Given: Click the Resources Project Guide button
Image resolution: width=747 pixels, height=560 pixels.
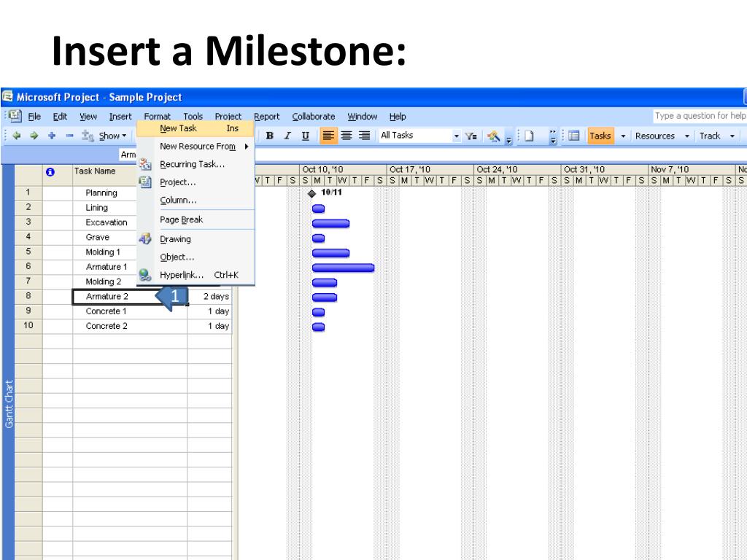Looking at the screenshot, I should coord(654,136).
